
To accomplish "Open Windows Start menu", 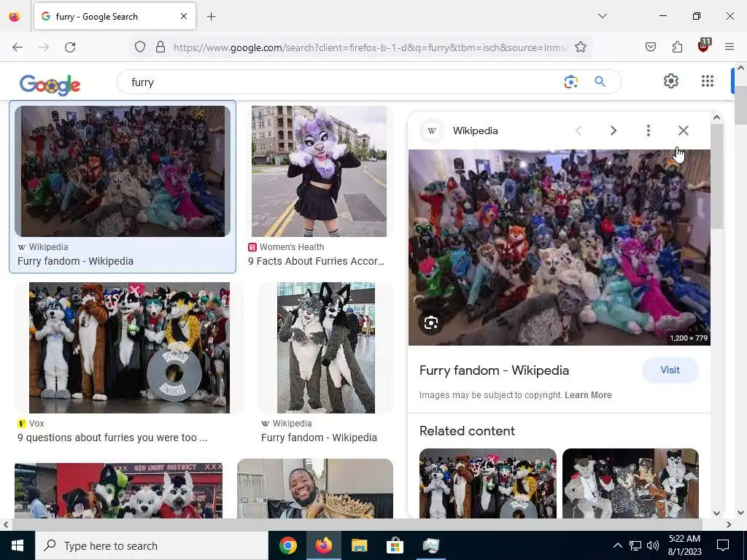I will click(x=18, y=545).
